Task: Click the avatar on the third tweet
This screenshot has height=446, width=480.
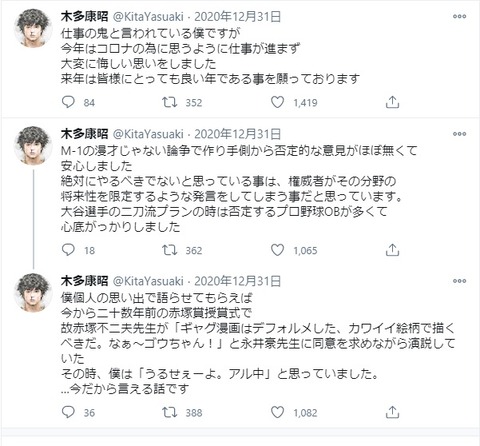Action: [33, 293]
